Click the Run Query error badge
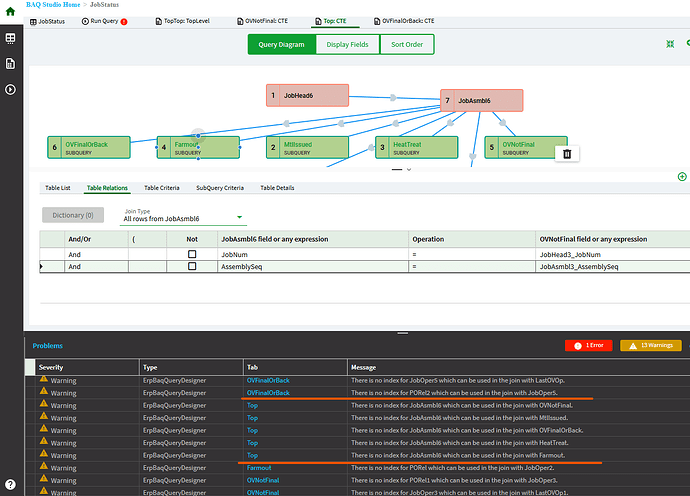 pyautogui.click(x=124, y=21)
